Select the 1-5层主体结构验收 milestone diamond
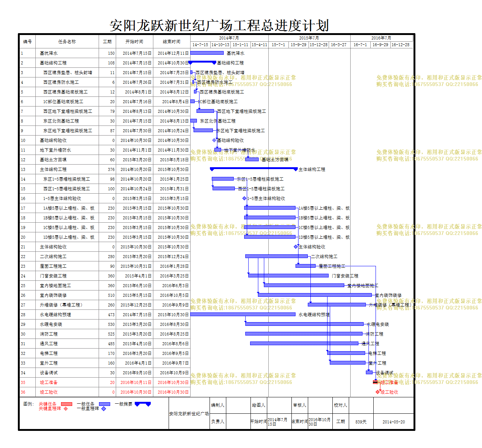 click(245, 198)
